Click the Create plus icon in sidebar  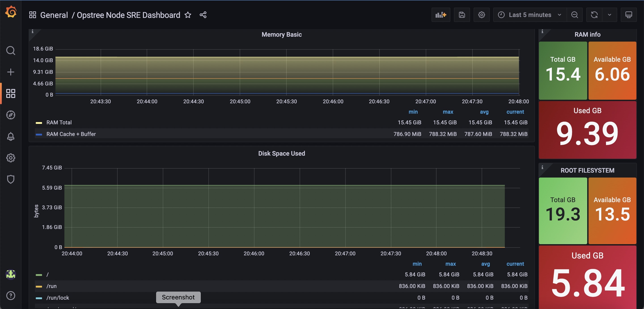[11, 72]
